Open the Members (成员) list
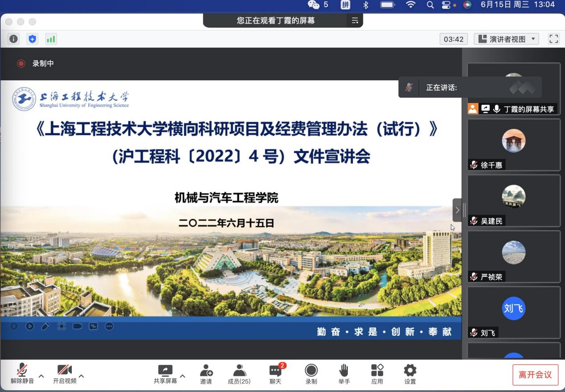This screenshot has height=392, width=565. 239,374
